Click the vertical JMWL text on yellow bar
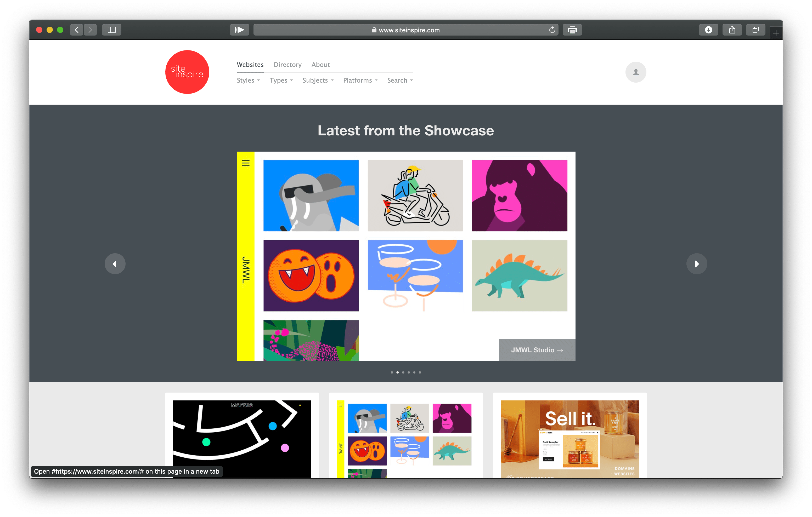 246,270
